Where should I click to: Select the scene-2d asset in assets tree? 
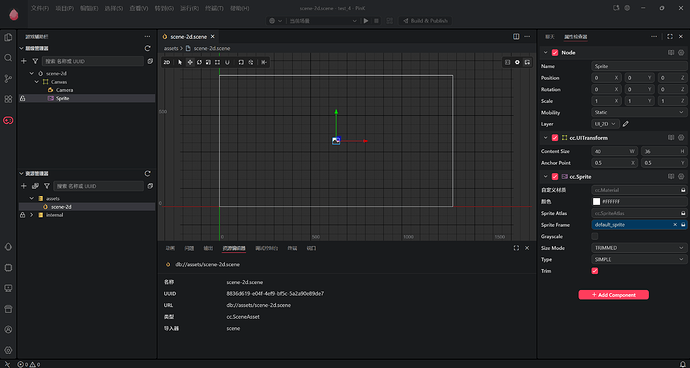click(87, 207)
